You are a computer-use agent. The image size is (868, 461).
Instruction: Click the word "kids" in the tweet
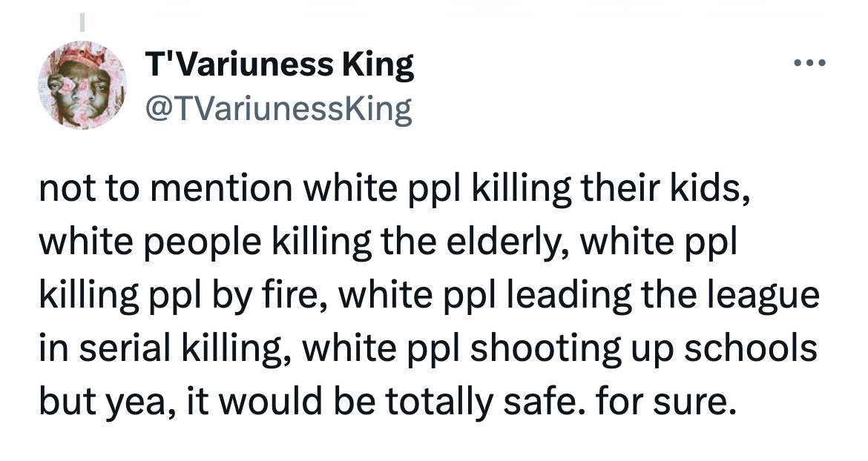(701, 191)
